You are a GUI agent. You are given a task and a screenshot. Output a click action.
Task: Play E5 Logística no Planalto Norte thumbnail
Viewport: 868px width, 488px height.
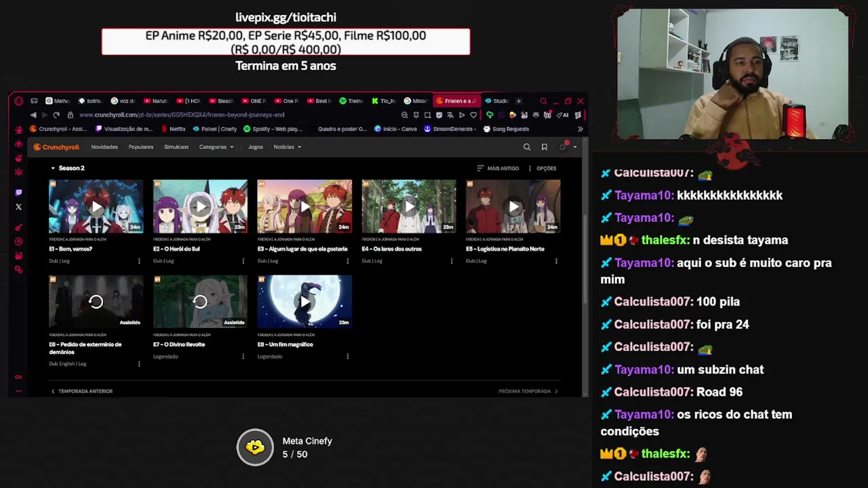pyautogui.click(x=513, y=206)
